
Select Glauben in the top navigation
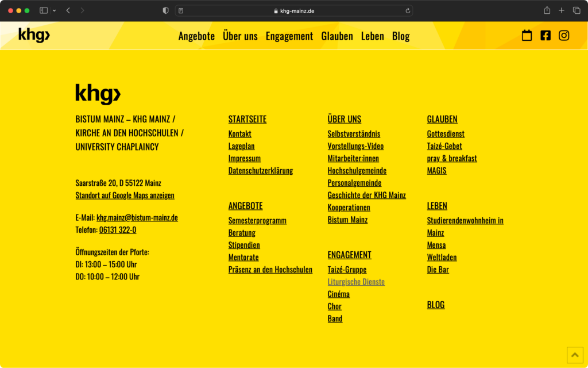337,36
